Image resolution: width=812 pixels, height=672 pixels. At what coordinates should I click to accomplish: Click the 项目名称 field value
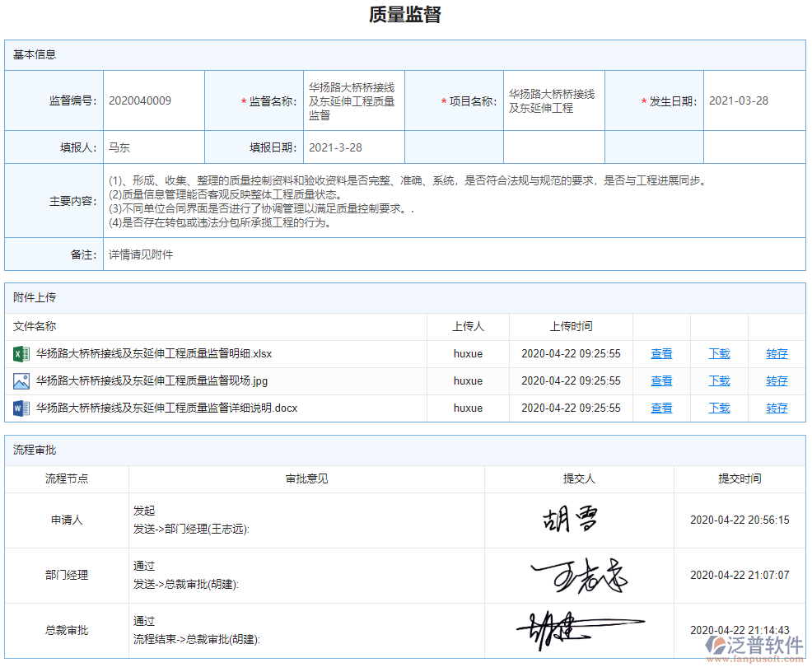tap(553, 101)
